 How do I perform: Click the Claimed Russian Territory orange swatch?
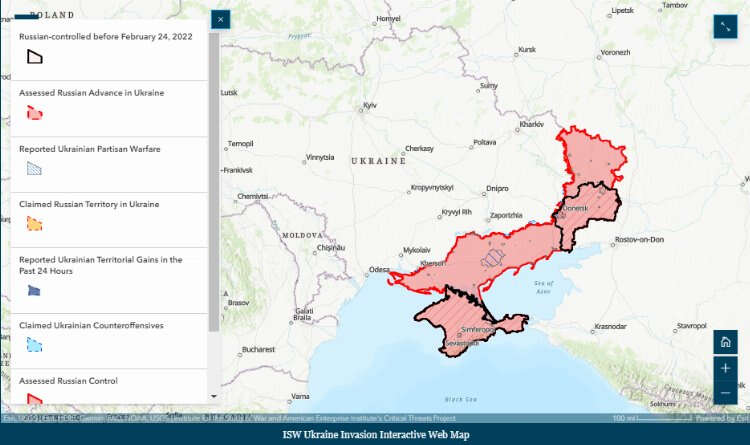coord(34,224)
